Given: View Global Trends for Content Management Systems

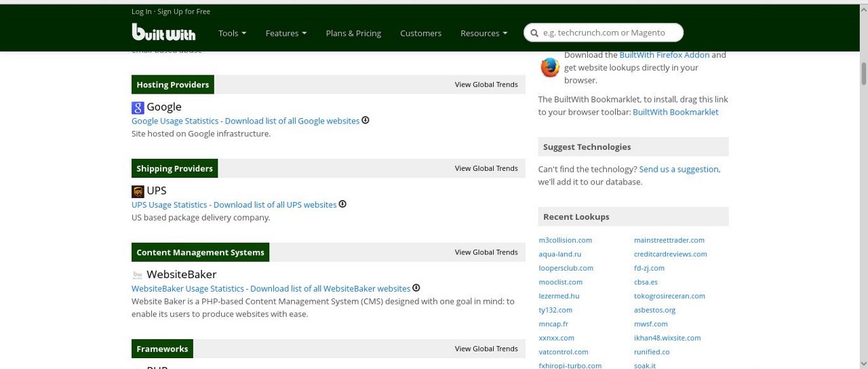Looking at the screenshot, I should 486,252.
